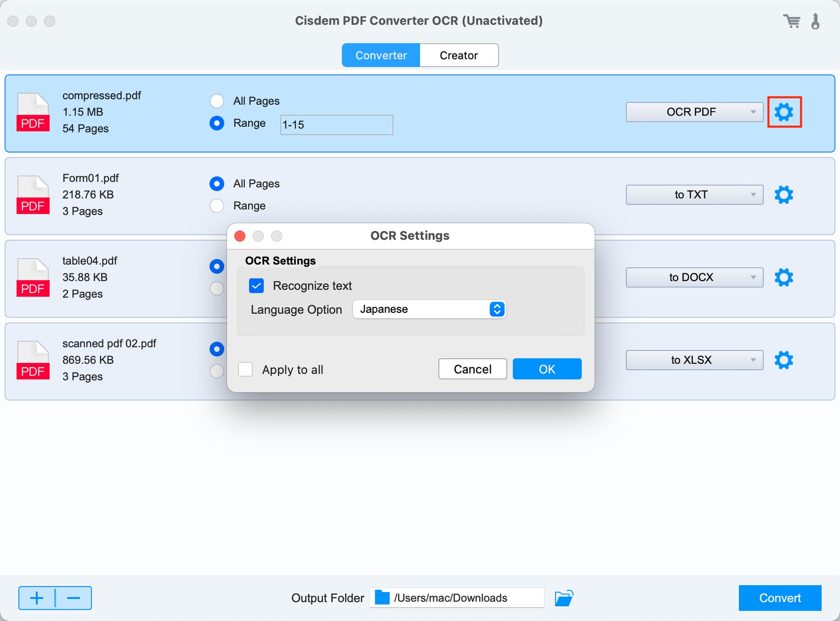Open settings gear for Form01.pdf
This screenshot has height=621, width=840.
(784, 195)
